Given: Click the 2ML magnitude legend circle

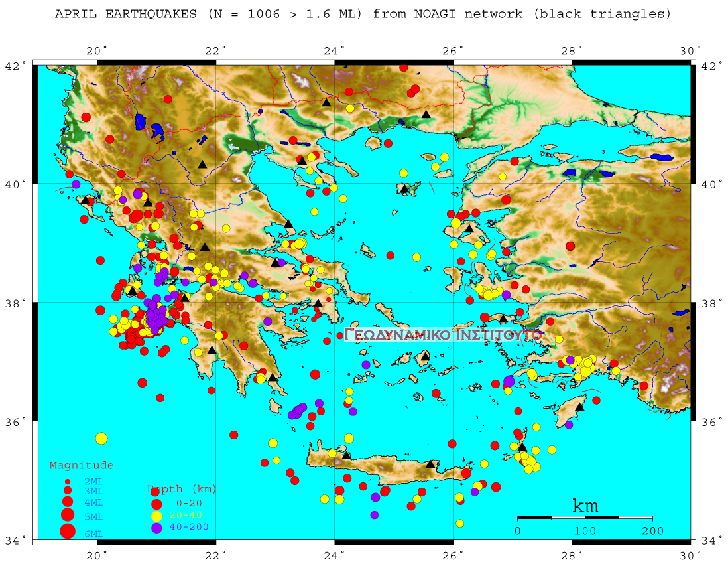Looking at the screenshot, I should tap(68, 482).
